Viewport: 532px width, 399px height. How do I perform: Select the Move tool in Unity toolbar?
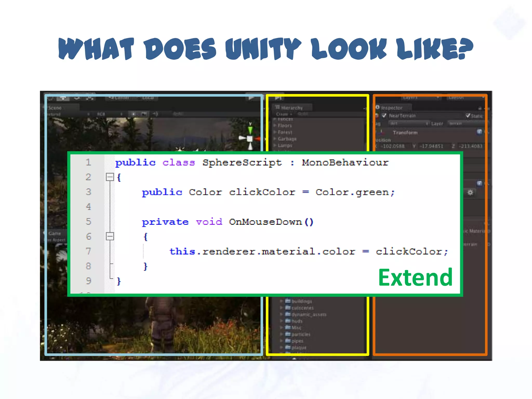[63, 98]
